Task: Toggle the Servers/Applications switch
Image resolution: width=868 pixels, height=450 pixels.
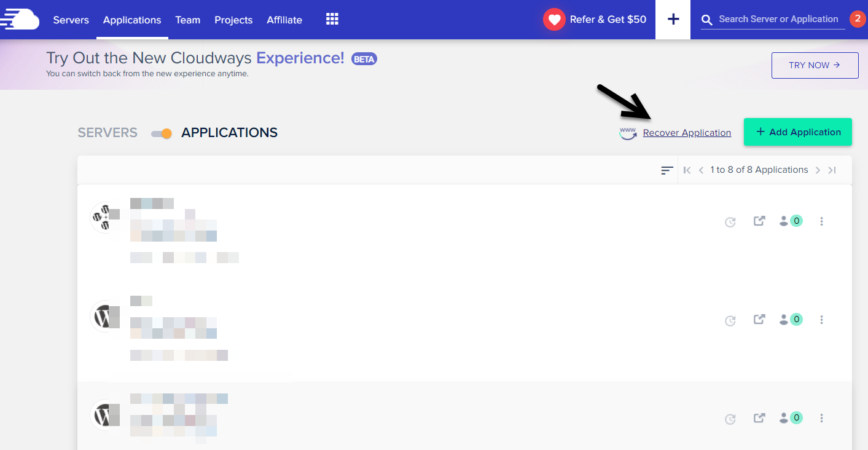Action: (162, 133)
